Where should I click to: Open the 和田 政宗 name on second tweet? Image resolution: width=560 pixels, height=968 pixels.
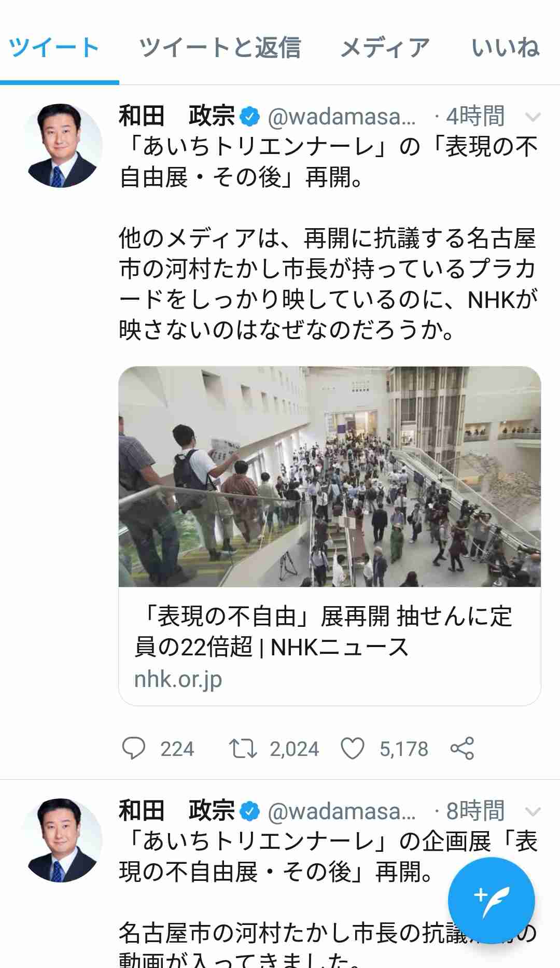[x=176, y=810]
